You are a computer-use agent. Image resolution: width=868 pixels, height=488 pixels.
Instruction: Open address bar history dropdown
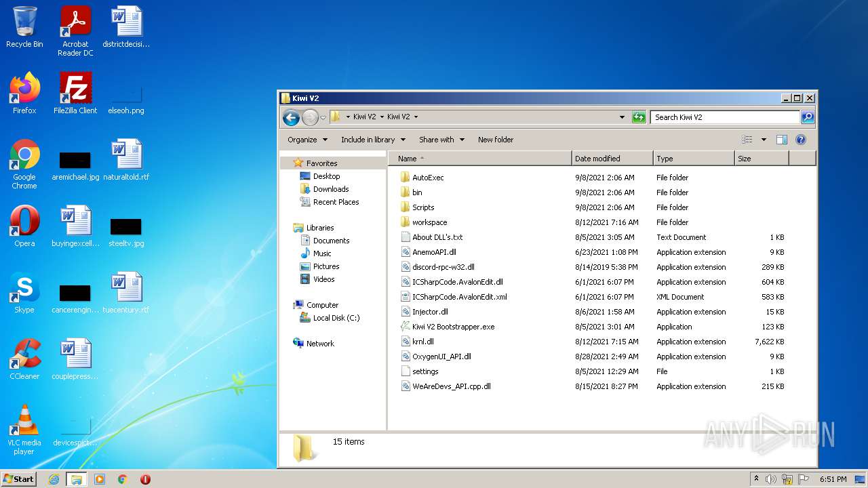coord(622,117)
